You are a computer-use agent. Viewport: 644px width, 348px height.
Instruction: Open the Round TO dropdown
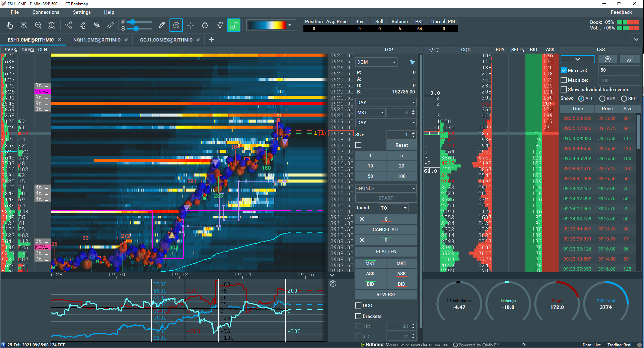coord(393,208)
